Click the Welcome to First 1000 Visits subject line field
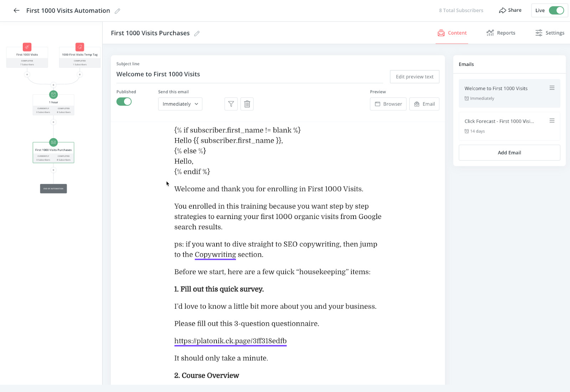Screen dimensions: 570x392 [x=158, y=74]
